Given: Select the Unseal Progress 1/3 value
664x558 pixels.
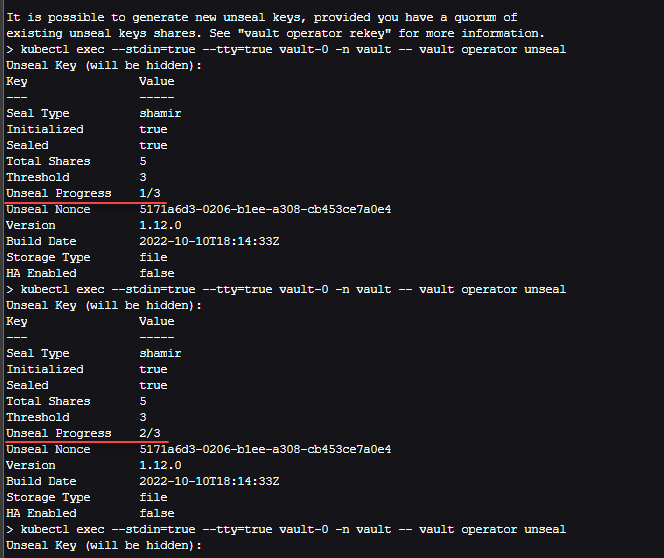Looking at the screenshot, I should point(150,193).
